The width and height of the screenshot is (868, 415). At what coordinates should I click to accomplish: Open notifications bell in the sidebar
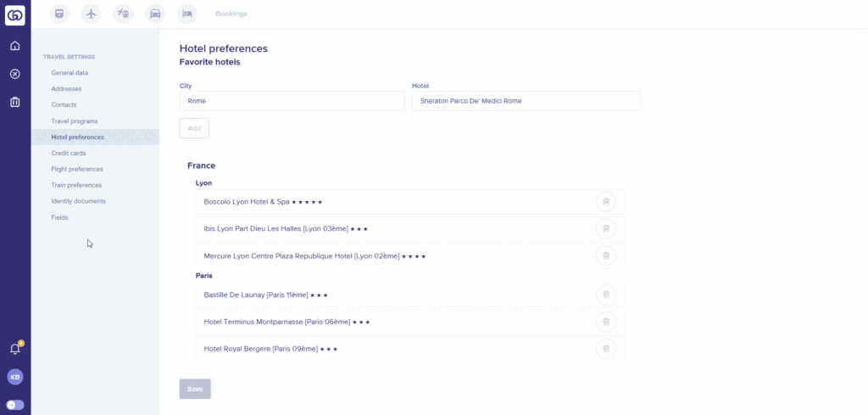(x=15, y=348)
